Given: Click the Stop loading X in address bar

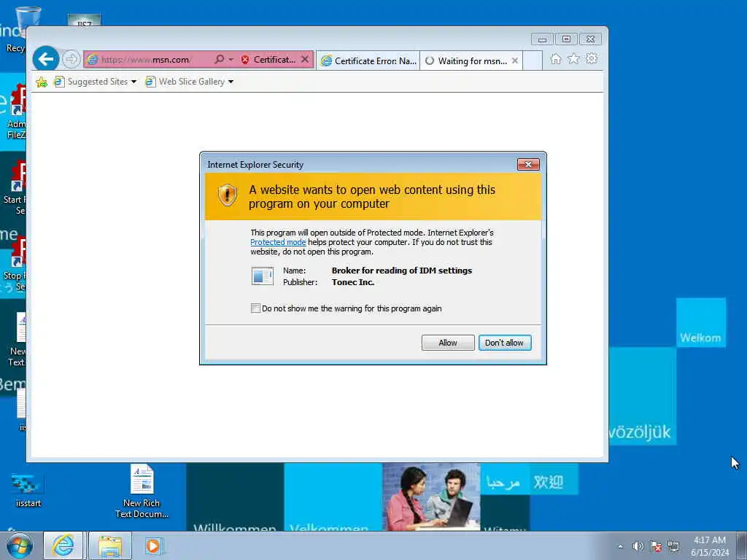Looking at the screenshot, I should (x=306, y=60).
